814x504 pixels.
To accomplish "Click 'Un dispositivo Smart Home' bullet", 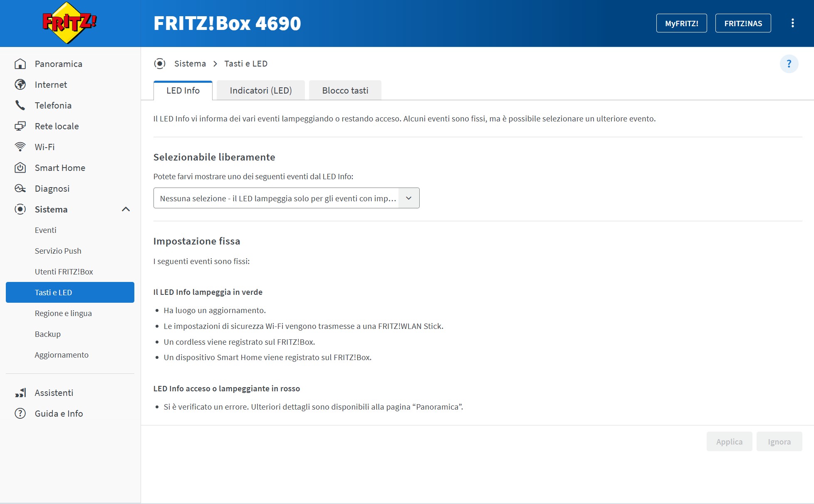I will click(267, 358).
